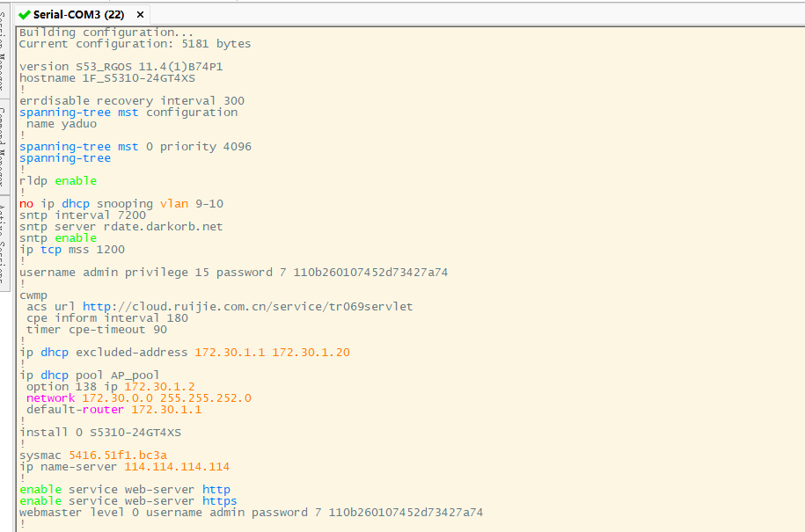The image size is (805, 532).
Task: Click the green connected checkmark icon
Action: point(24,14)
